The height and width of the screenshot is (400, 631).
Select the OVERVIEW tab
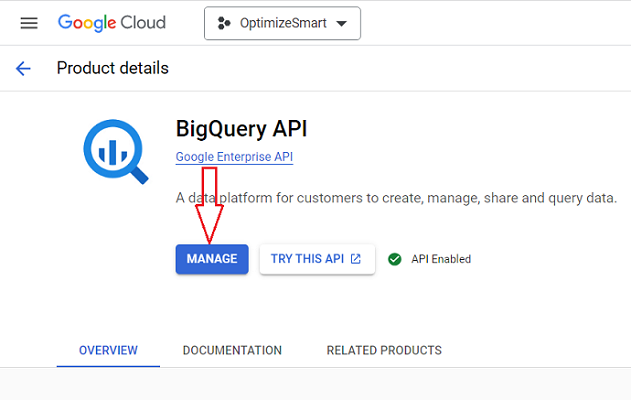(x=108, y=350)
